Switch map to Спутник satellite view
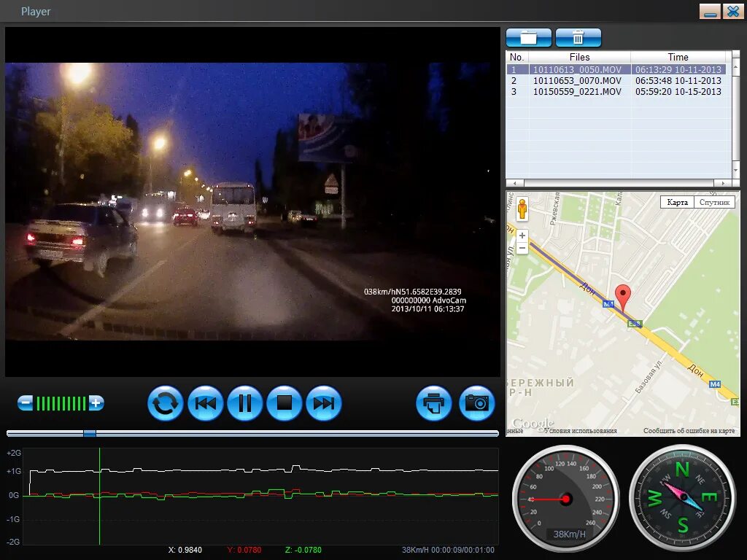747x560 pixels. (714, 202)
